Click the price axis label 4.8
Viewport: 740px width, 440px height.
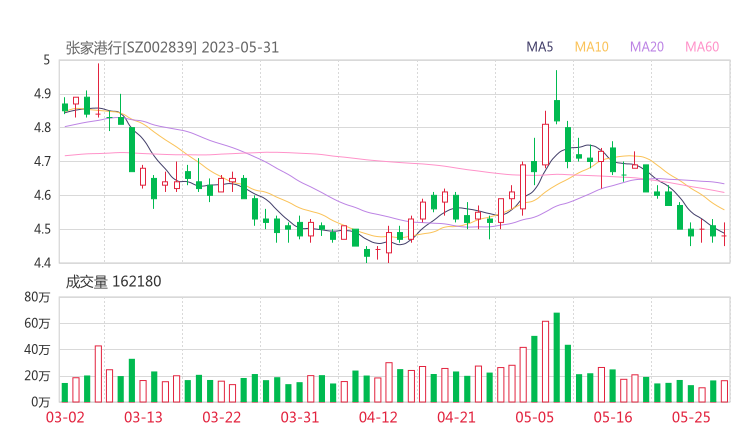[x=42, y=127]
